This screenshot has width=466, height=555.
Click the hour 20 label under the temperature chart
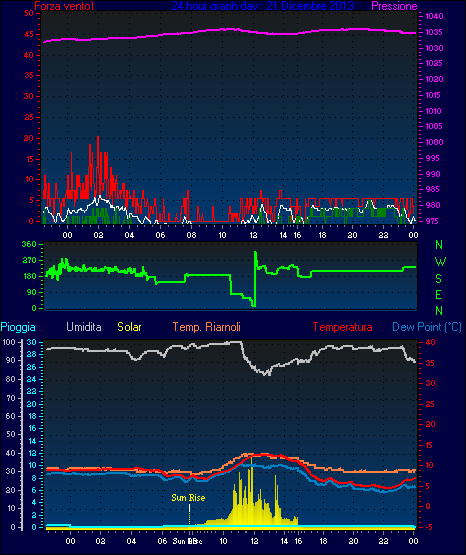353,542
